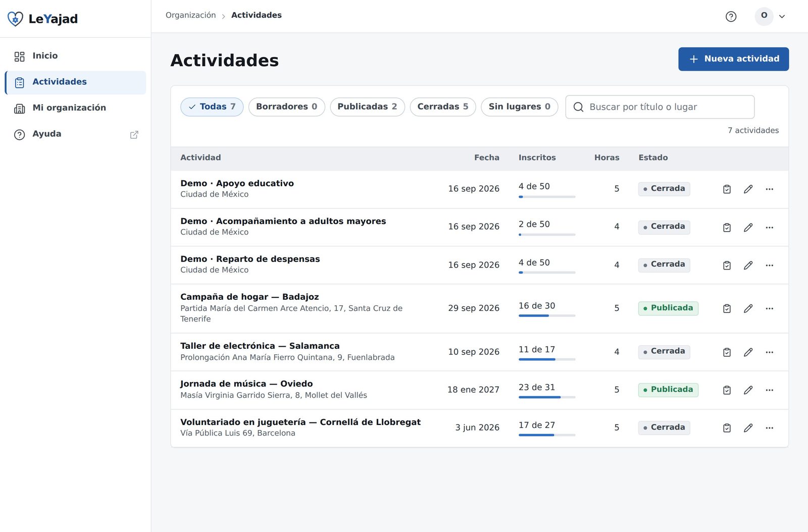This screenshot has height=532, width=808.
Task: Expand the user account dropdown
Action: click(770, 16)
